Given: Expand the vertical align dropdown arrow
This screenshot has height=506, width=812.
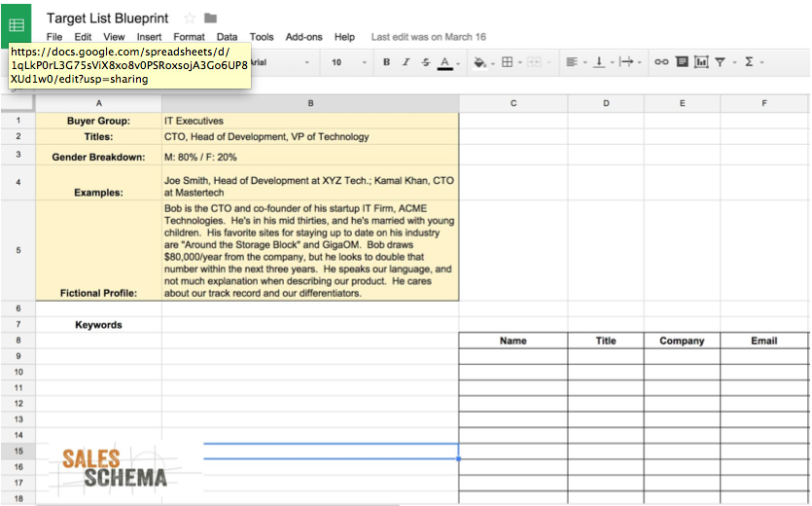Looking at the screenshot, I should click(x=612, y=62).
